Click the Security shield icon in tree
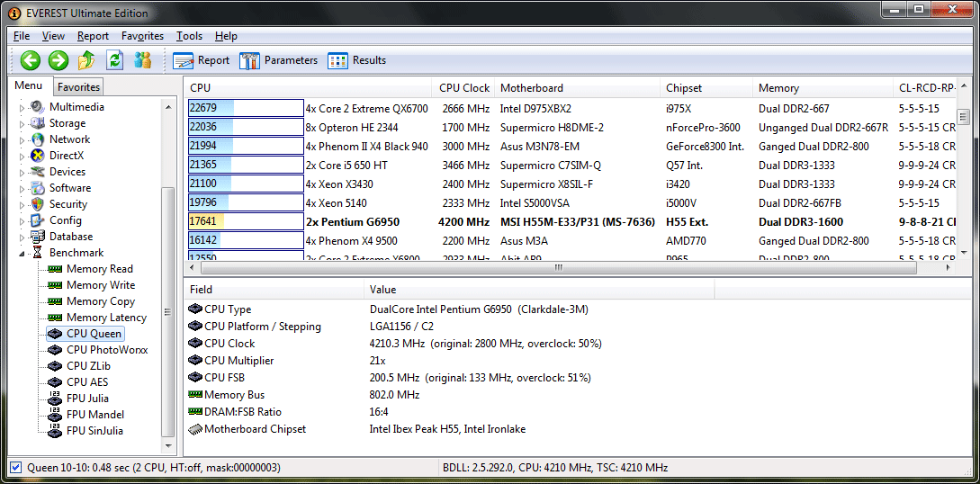This screenshot has height=484, width=980. pyautogui.click(x=37, y=204)
